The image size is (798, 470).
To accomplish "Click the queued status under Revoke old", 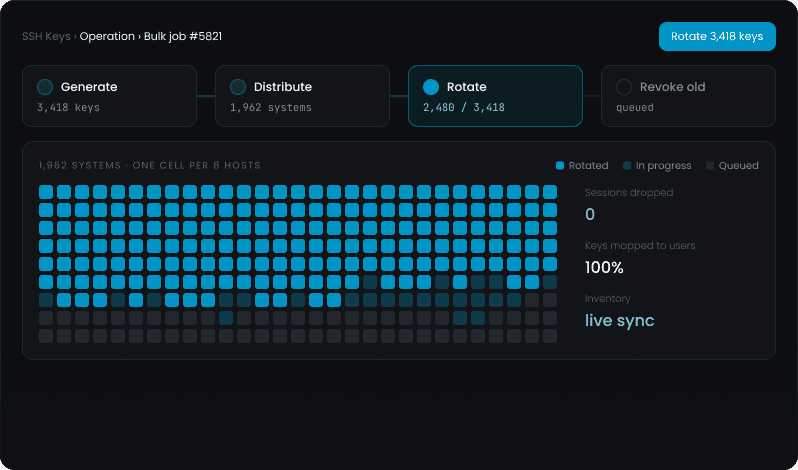I will click(635, 108).
